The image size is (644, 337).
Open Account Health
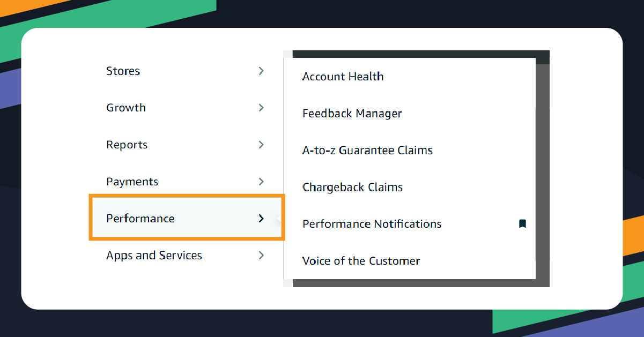click(x=343, y=76)
